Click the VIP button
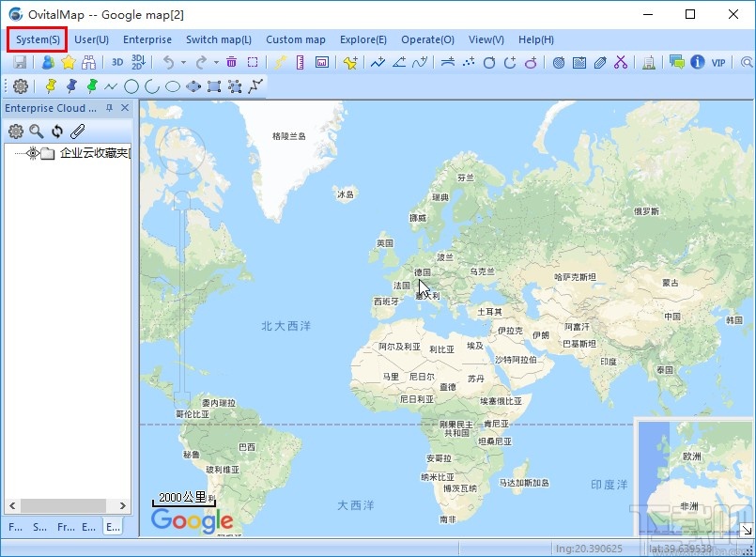Viewport: 756px width, 557px height. point(718,62)
